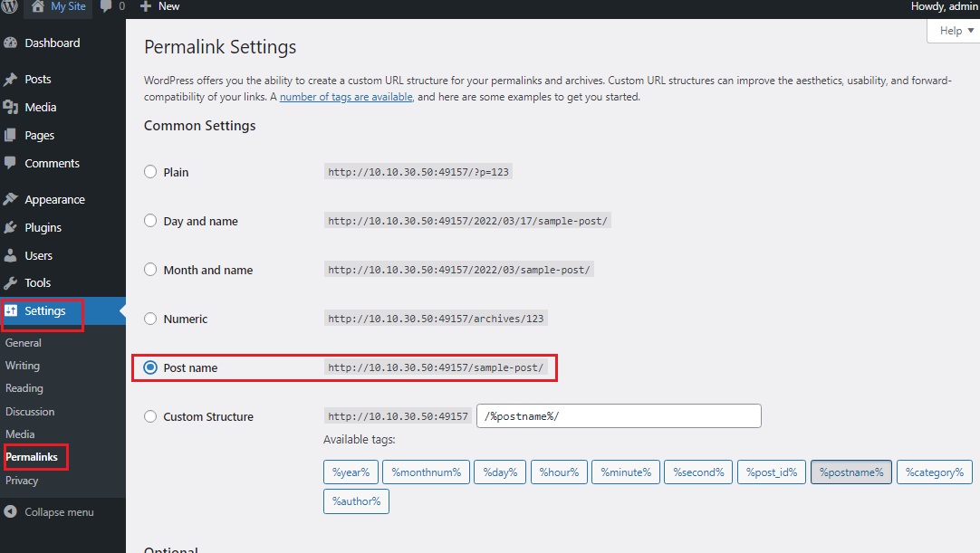Image resolution: width=980 pixels, height=553 pixels.
Task: Click the %minute% tag button
Action: coord(626,472)
